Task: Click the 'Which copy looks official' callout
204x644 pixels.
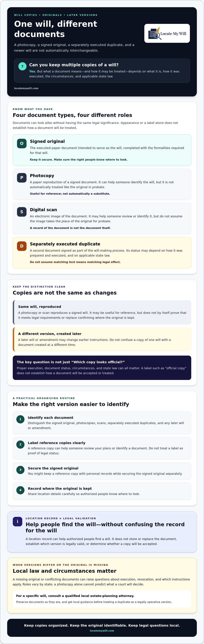Action: 102,368
